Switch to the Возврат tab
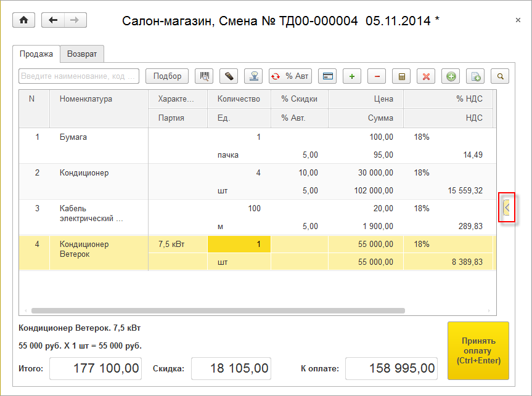The width and height of the screenshot is (532, 396). (x=82, y=54)
